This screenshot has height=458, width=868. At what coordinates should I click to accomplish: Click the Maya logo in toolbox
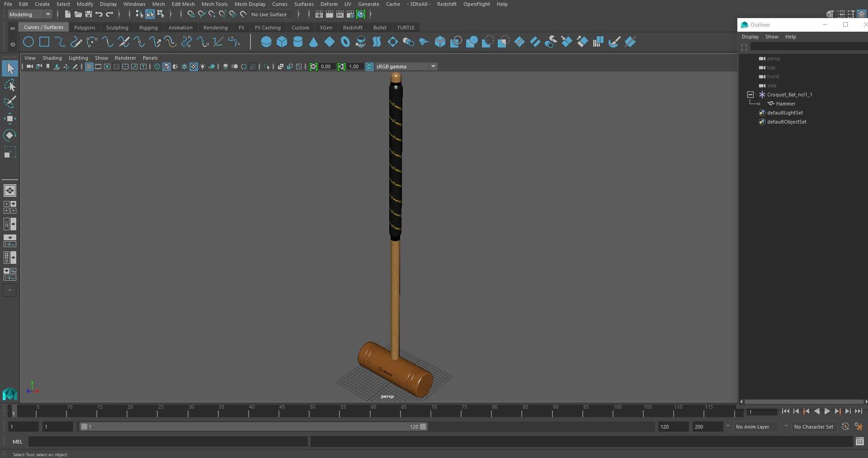[10, 394]
